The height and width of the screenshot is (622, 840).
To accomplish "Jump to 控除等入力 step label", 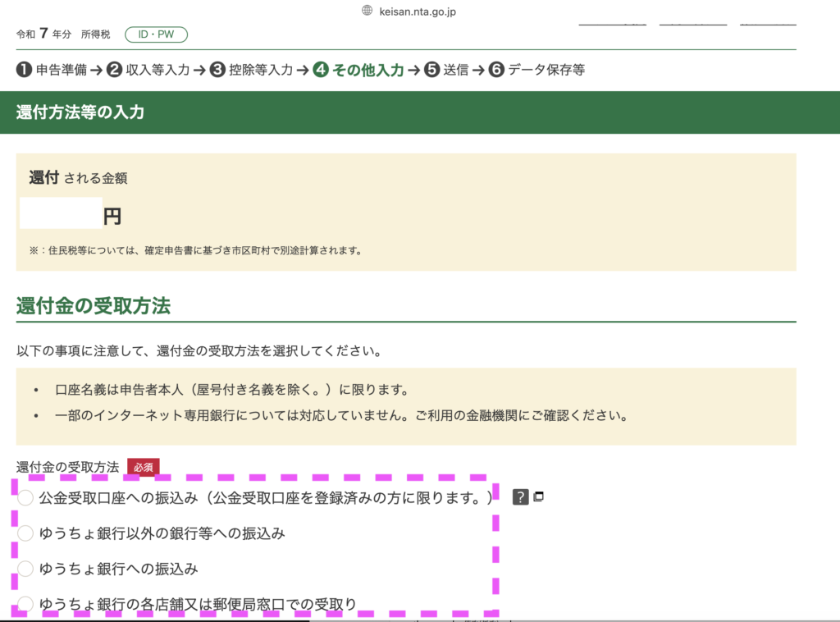I will click(x=261, y=70).
